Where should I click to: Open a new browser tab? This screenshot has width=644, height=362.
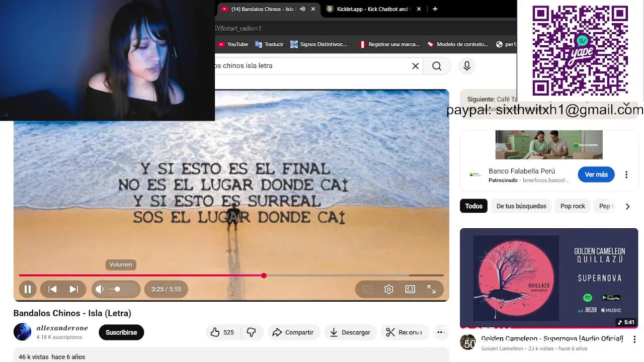point(435,9)
